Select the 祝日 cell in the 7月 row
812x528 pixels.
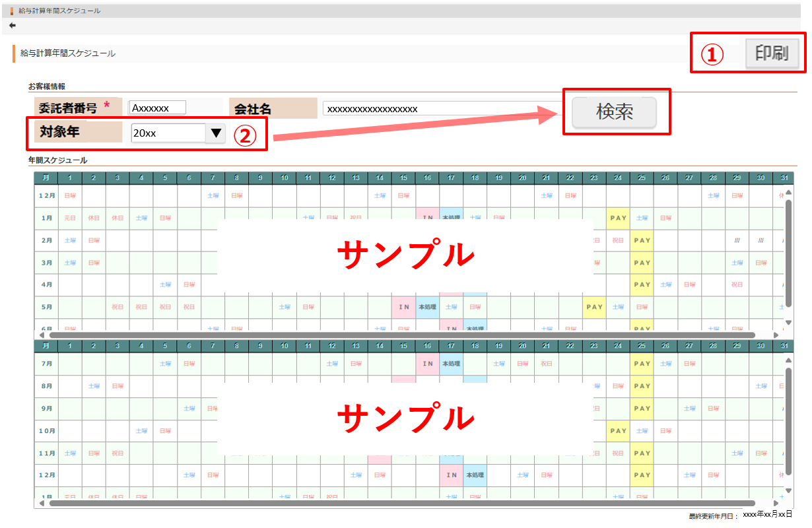click(x=547, y=364)
